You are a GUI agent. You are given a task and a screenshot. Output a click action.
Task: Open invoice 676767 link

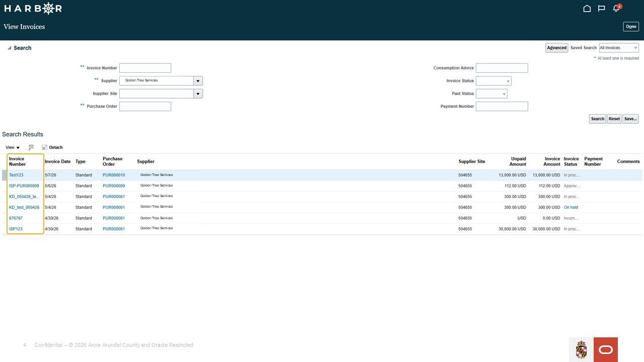point(16,218)
